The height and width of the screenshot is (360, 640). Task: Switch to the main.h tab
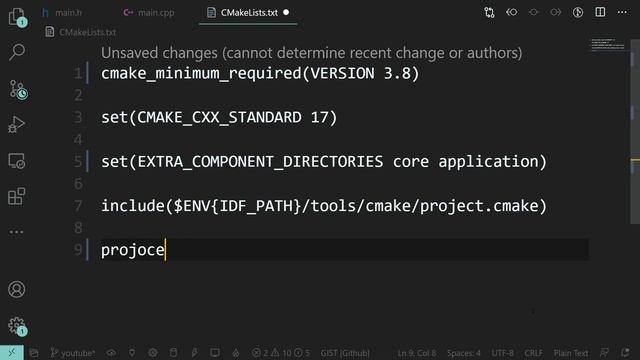[62, 13]
